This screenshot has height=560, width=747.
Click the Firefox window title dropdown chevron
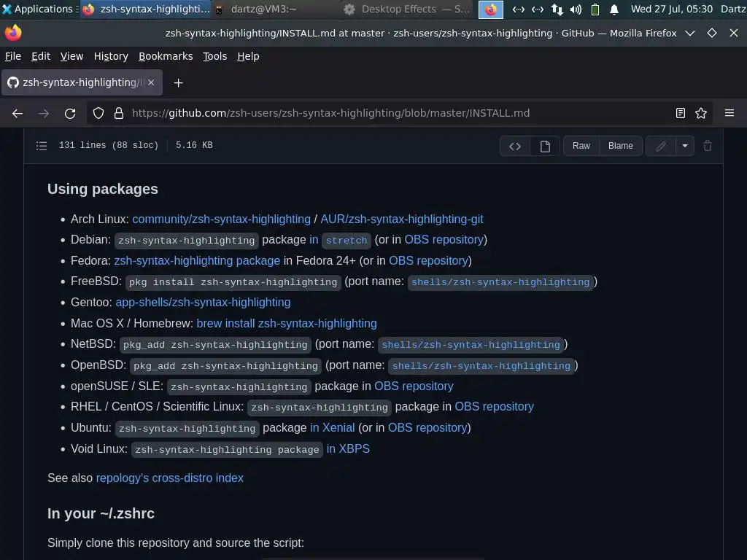(690, 33)
